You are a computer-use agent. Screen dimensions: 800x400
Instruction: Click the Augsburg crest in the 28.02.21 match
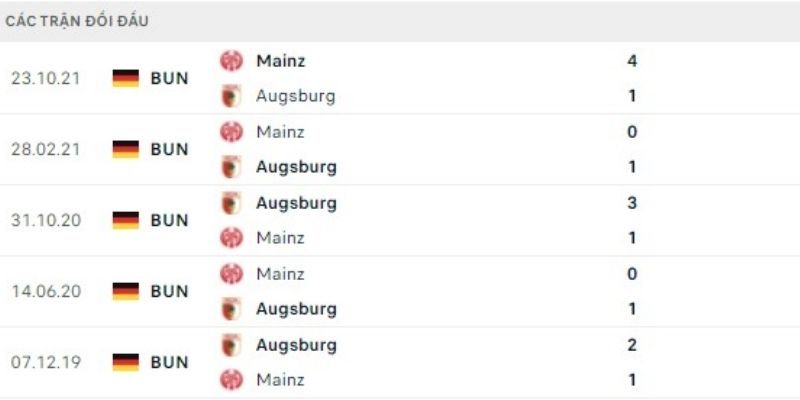click(x=231, y=167)
